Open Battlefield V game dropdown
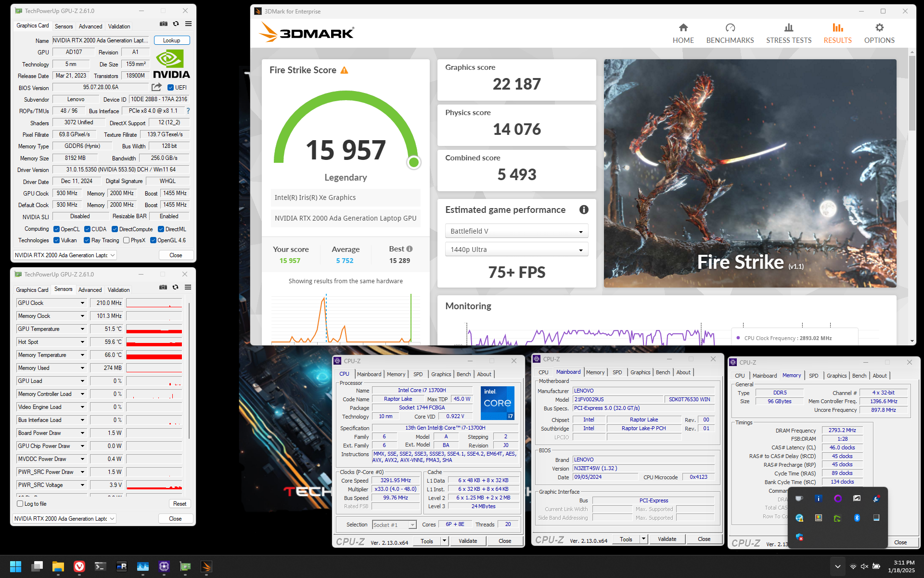This screenshot has width=924, height=578. click(x=516, y=231)
